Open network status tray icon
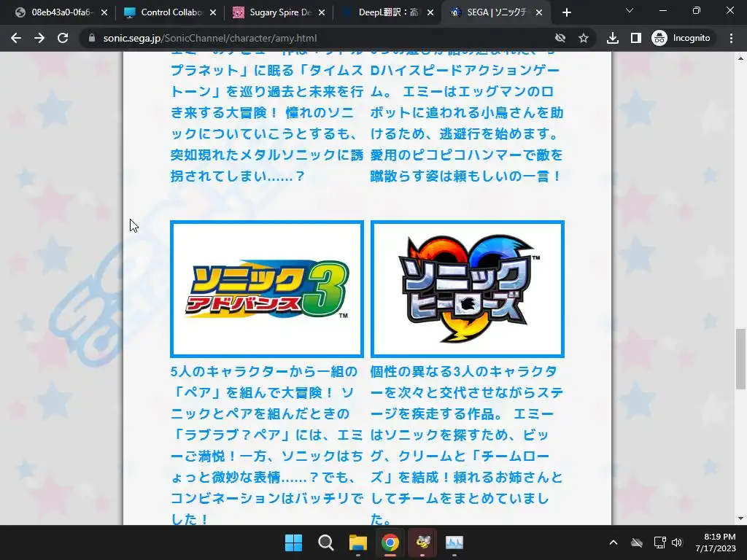The height and width of the screenshot is (560, 747). pos(659,542)
